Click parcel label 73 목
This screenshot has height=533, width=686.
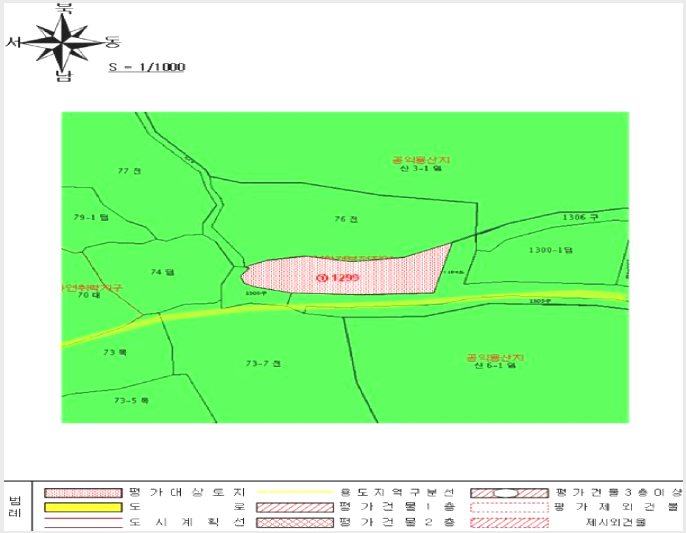pos(115,352)
